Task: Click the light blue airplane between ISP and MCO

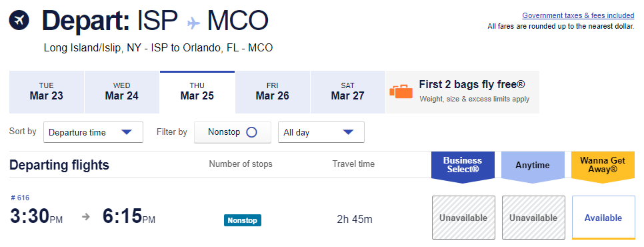Action: [193, 23]
